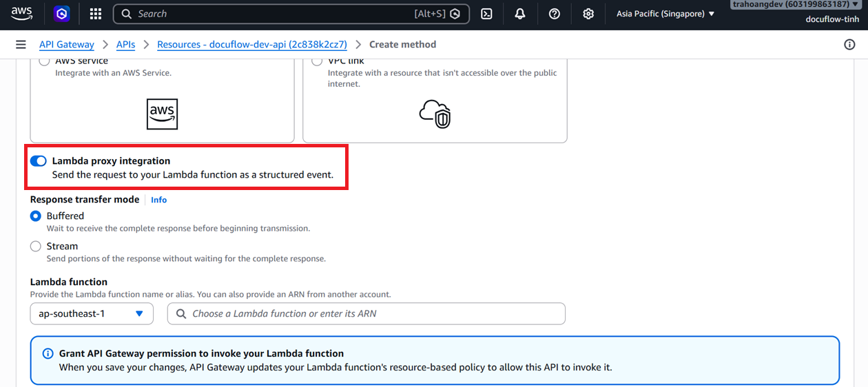Click the VPC link cloud shield icon

[435, 114]
